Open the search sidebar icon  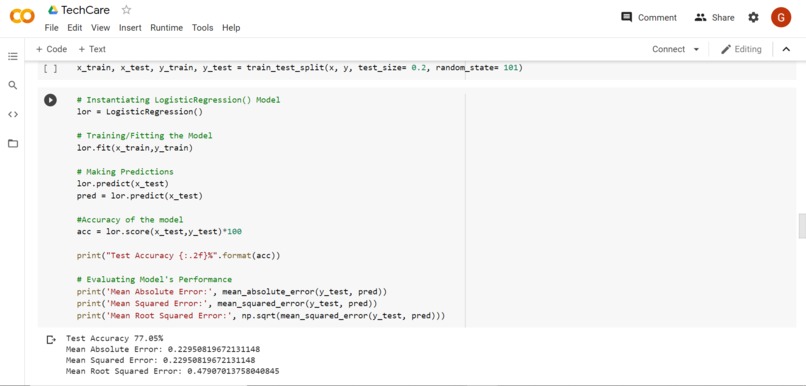13,85
